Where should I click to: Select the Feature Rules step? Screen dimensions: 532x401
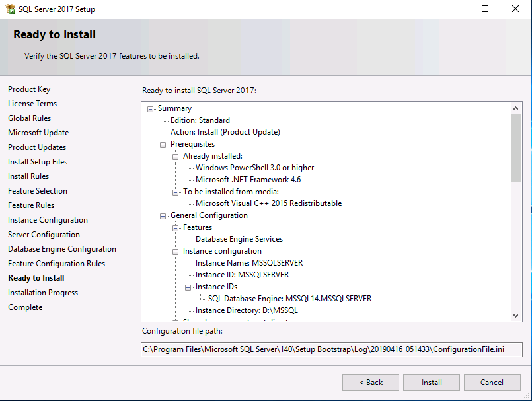point(31,205)
